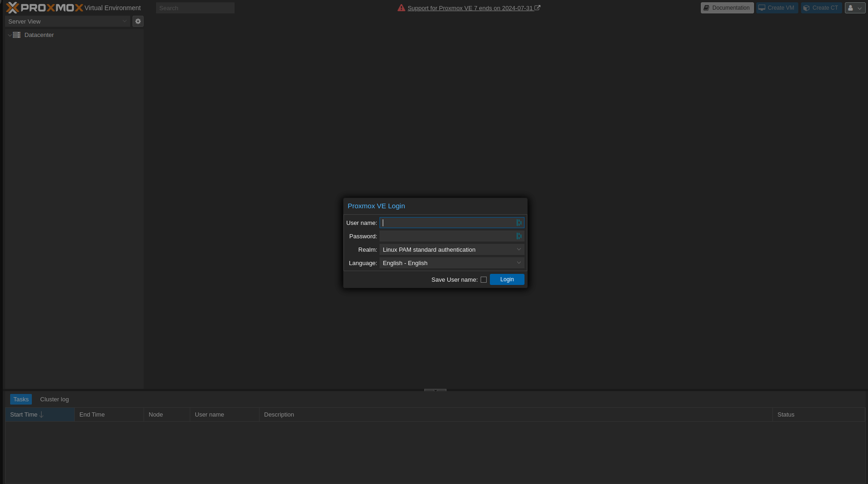Click the user account icon button
The height and width of the screenshot is (484, 868).
tap(855, 8)
